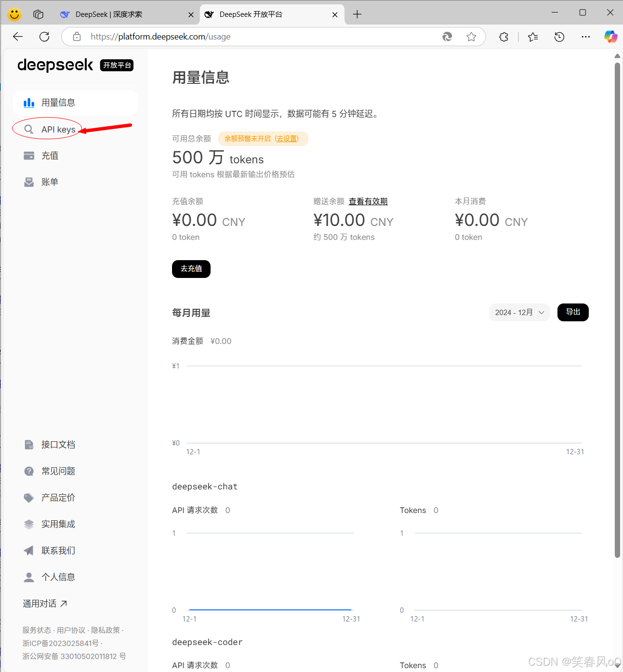Click the 去充值 black button
The width and height of the screenshot is (623, 672).
[191, 269]
